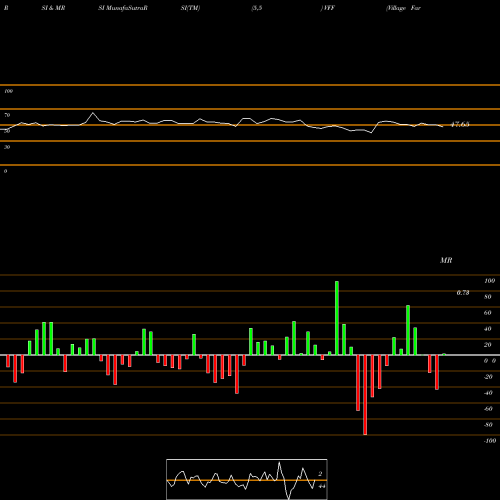Click the MR value '0.73'
This screenshot has width=500, height=500.
point(463,293)
